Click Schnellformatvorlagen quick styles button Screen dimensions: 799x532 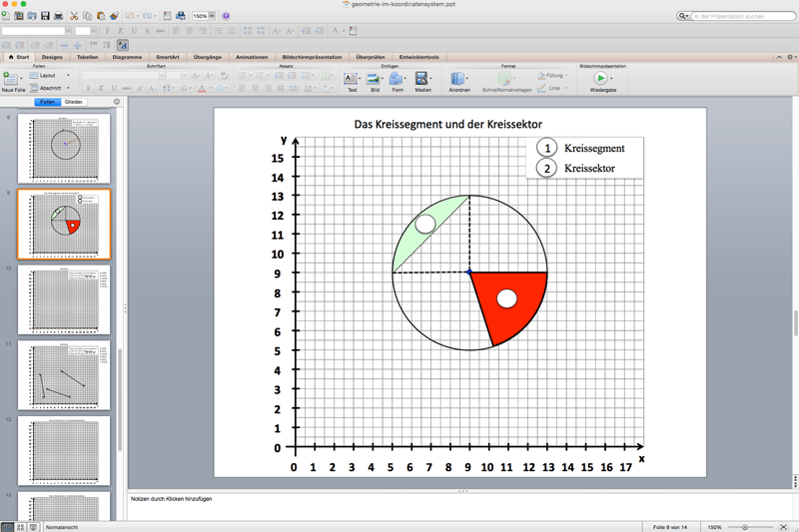pos(506,81)
